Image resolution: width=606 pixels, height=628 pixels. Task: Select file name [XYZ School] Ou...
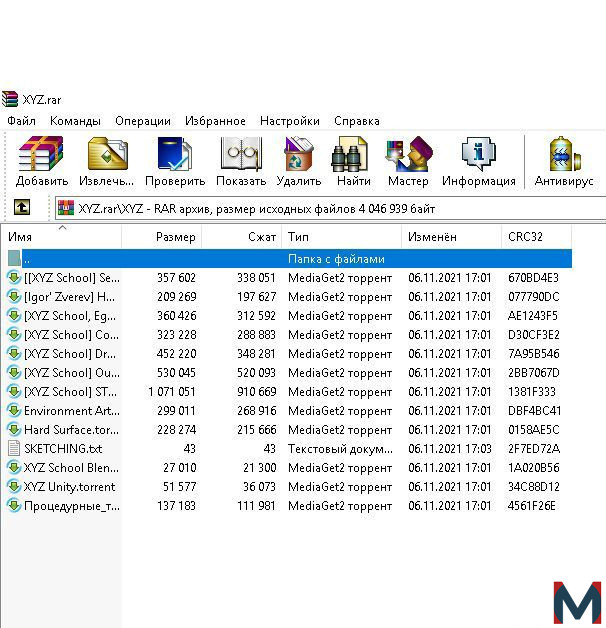click(72, 373)
